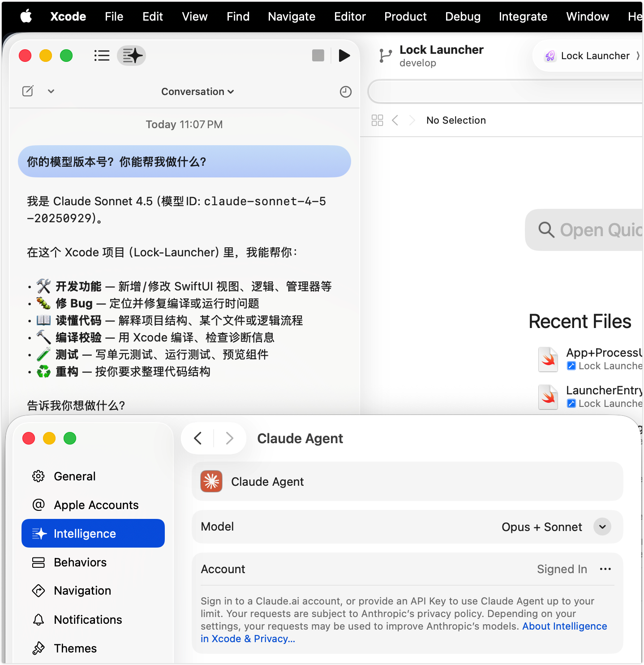
Task: Select Navigation in Settings sidebar
Action: tap(93, 591)
